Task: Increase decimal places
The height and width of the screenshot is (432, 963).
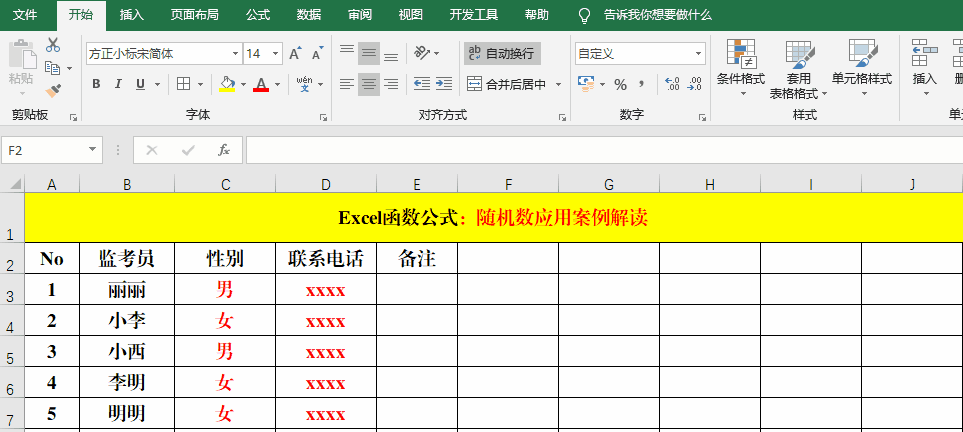Action: pyautogui.click(x=673, y=84)
